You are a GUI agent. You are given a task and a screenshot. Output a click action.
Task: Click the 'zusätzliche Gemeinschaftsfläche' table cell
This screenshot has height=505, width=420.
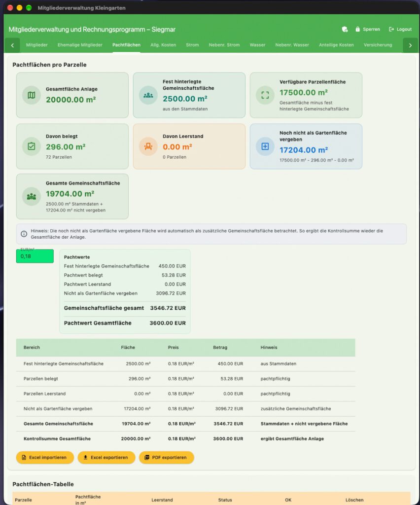(x=295, y=409)
